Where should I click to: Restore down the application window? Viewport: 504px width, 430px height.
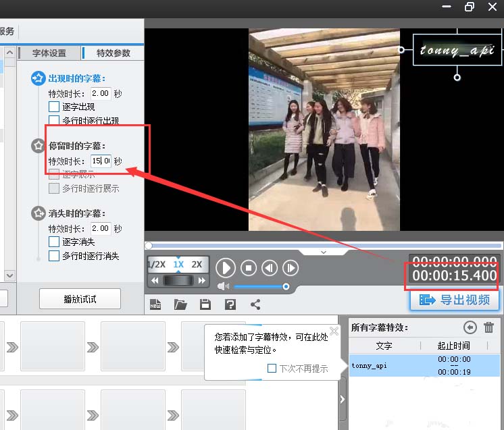click(x=470, y=7)
